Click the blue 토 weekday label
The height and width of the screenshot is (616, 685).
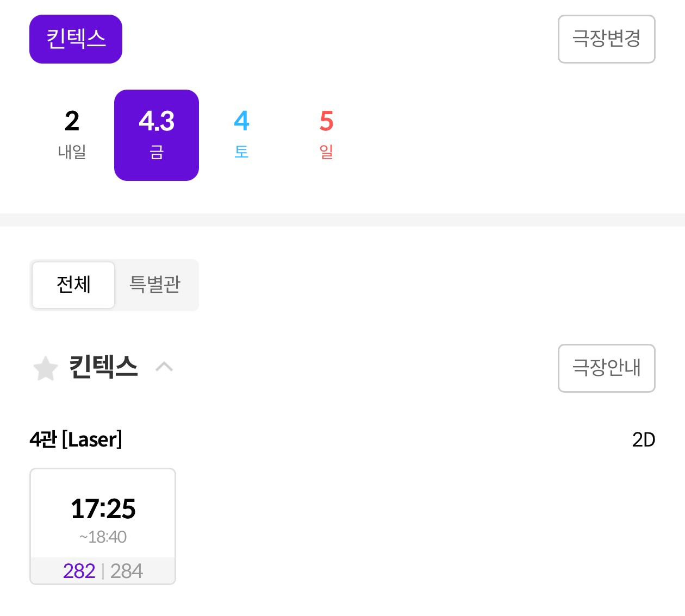coord(241,152)
